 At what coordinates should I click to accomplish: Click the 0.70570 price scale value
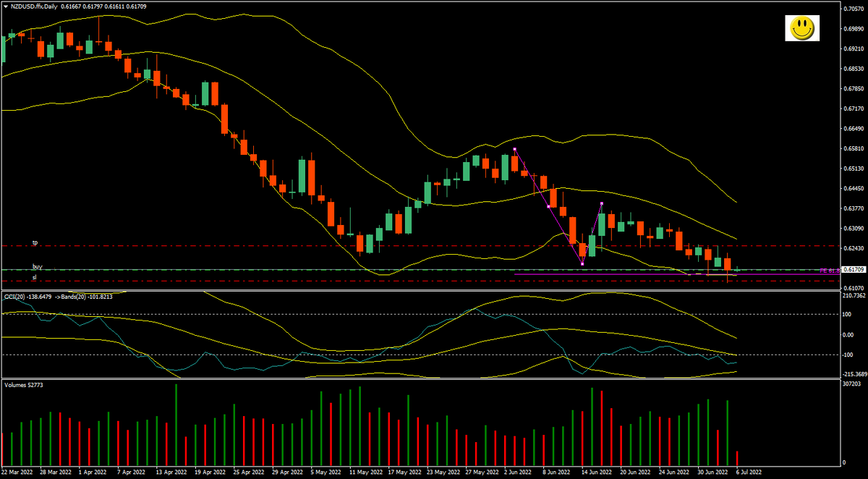[854, 9]
